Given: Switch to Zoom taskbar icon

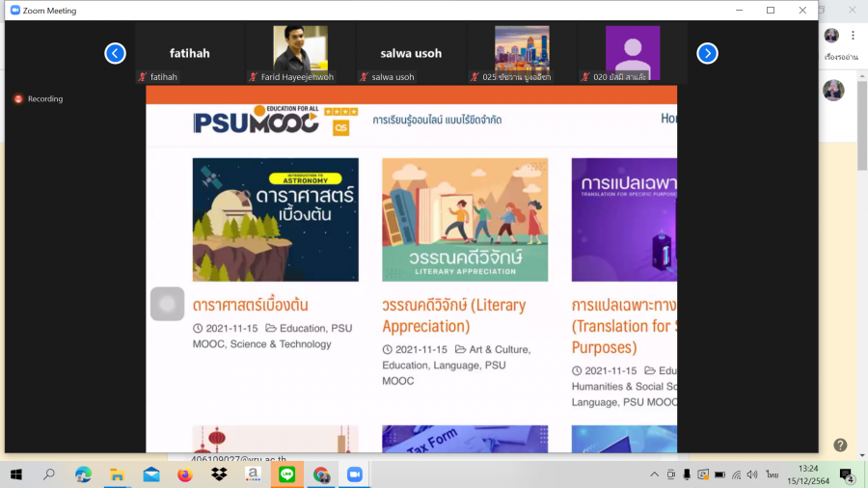Looking at the screenshot, I should pos(354,474).
